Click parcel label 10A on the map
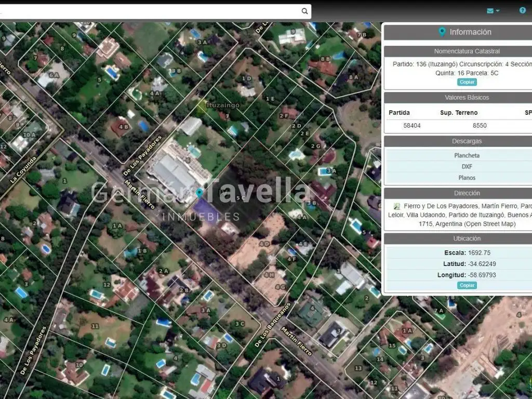This screenshot has height=399, width=532. click(29, 135)
